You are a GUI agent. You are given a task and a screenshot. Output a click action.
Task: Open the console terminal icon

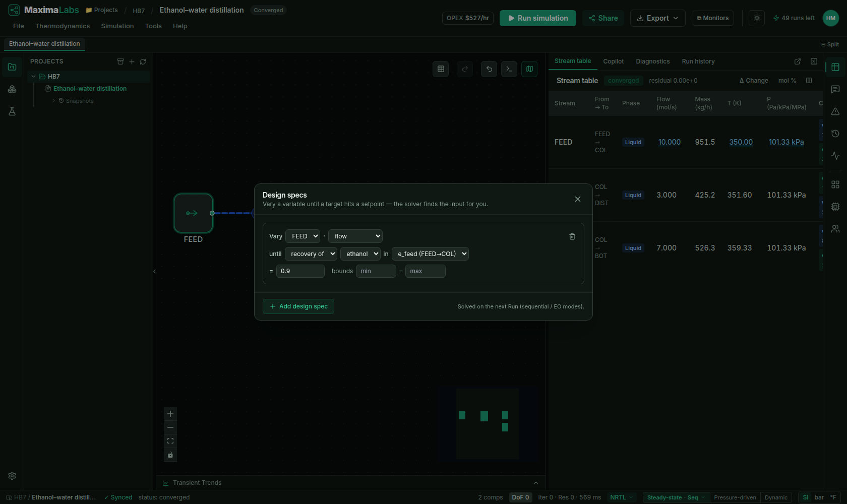(x=509, y=69)
